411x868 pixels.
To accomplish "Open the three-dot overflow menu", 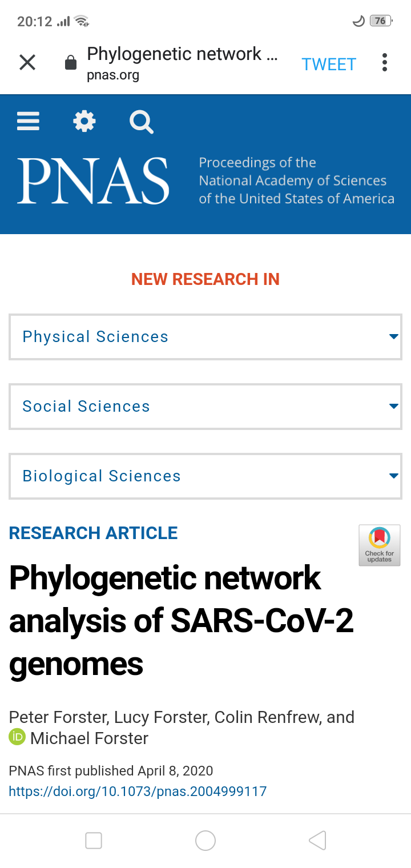I will [x=385, y=62].
